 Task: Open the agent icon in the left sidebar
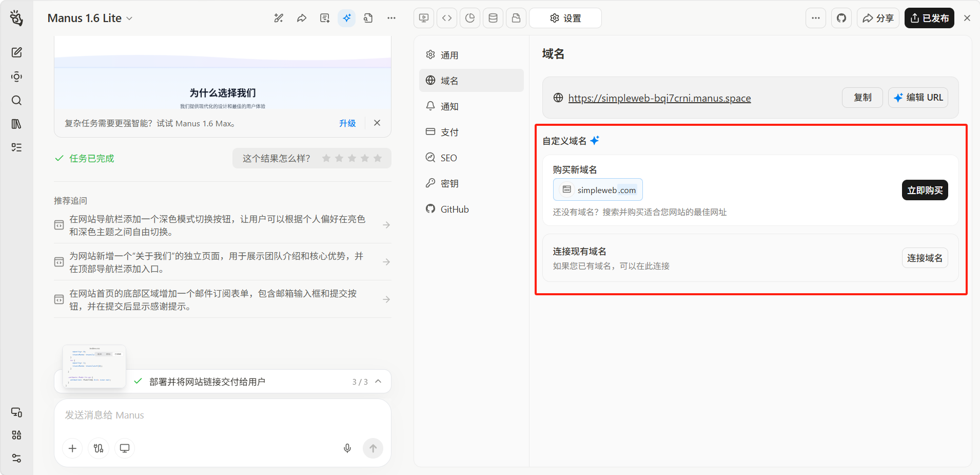click(x=16, y=77)
